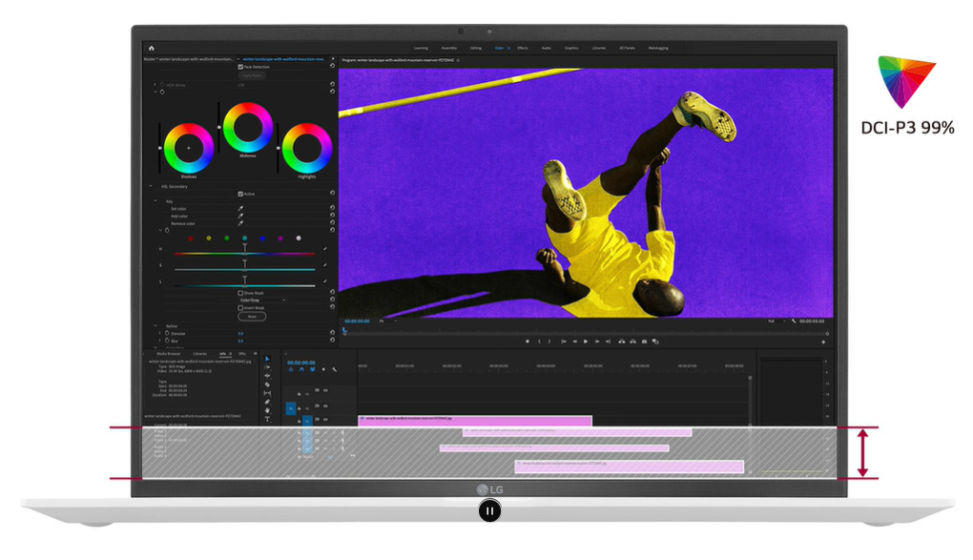Select the Add color eyedropper
Screen dimensions: 973x560
click(240, 216)
